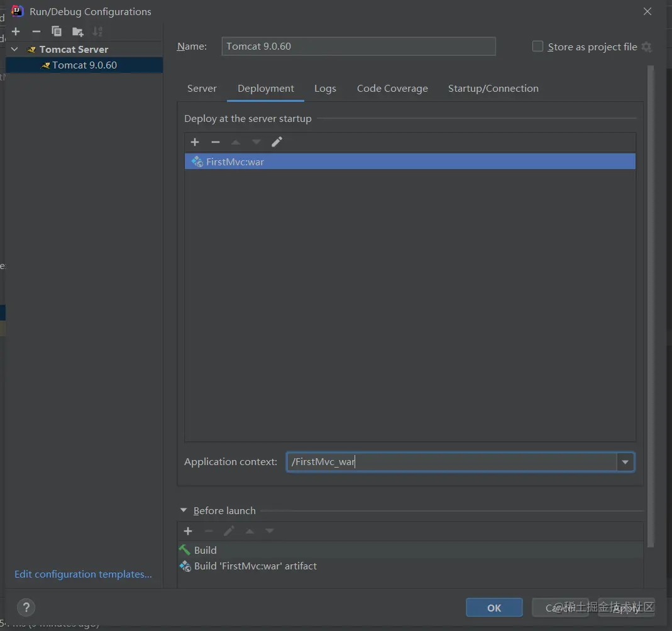This screenshot has width=672, height=631.
Task: Go to the Startup/Connection tab
Action: click(x=493, y=88)
